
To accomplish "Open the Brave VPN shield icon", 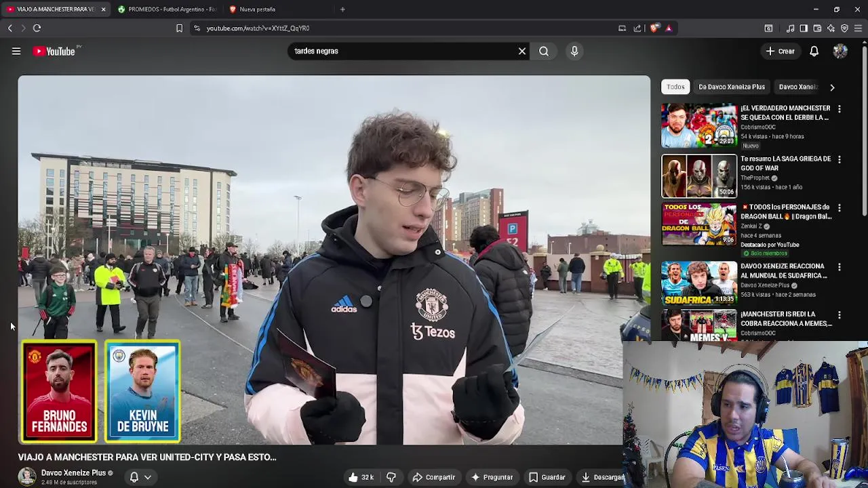I will tap(844, 28).
